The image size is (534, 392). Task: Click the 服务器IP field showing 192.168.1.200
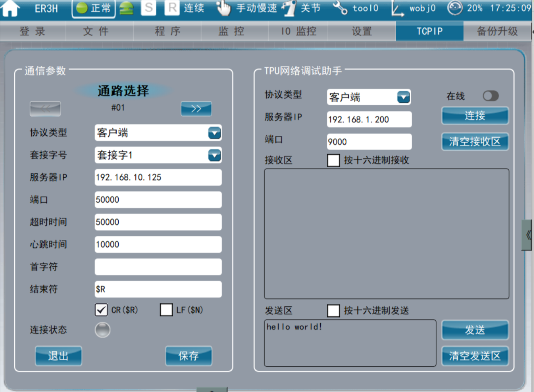coord(369,119)
